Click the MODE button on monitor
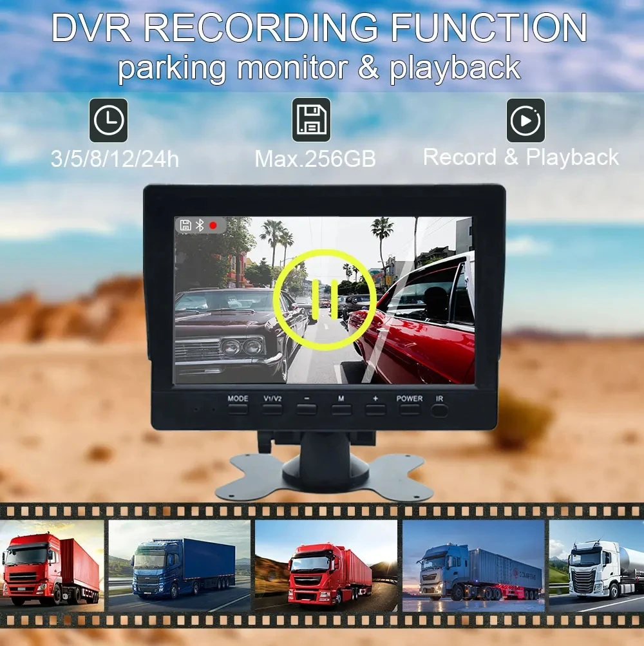 point(238,409)
